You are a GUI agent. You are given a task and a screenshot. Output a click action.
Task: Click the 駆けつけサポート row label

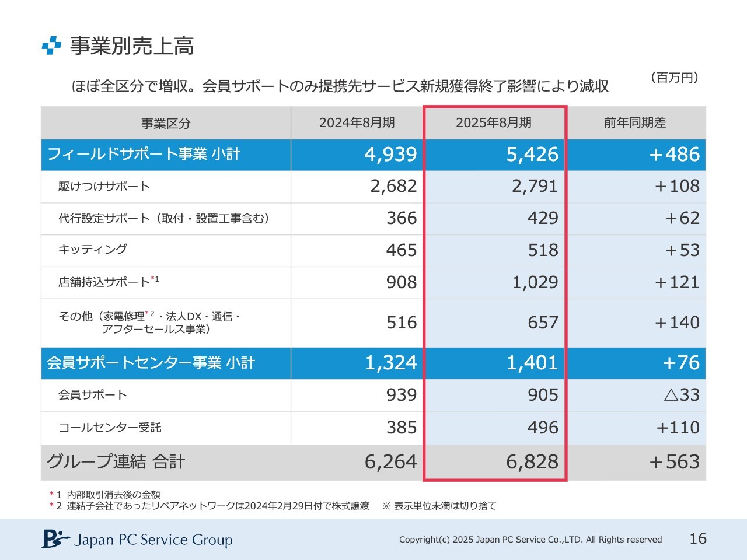[104, 187]
